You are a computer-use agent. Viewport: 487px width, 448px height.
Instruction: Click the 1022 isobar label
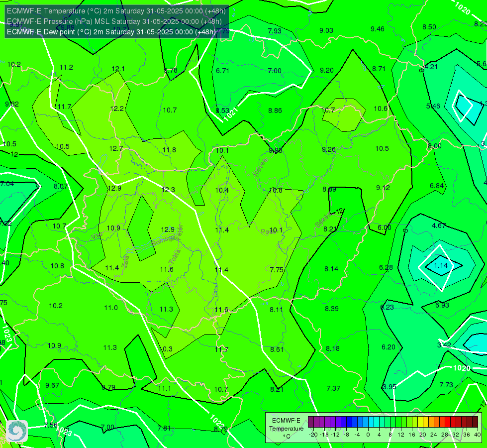click(217, 422)
